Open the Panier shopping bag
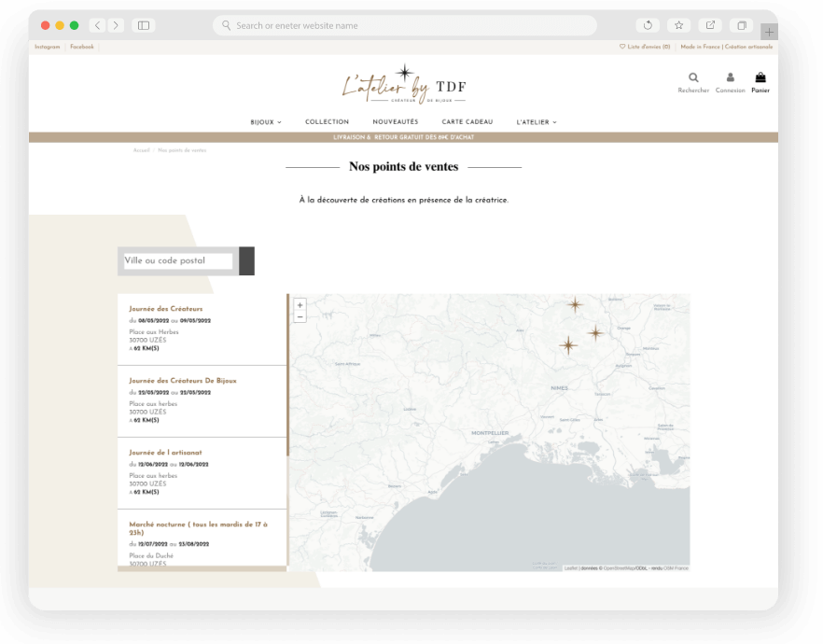This screenshot has height=644, width=823. [x=760, y=78]
